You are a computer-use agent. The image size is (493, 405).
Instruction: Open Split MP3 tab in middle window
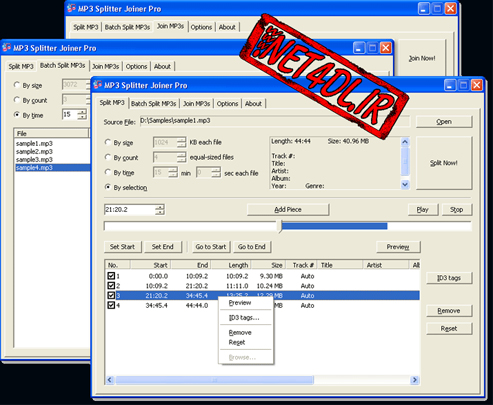(21, 66)
